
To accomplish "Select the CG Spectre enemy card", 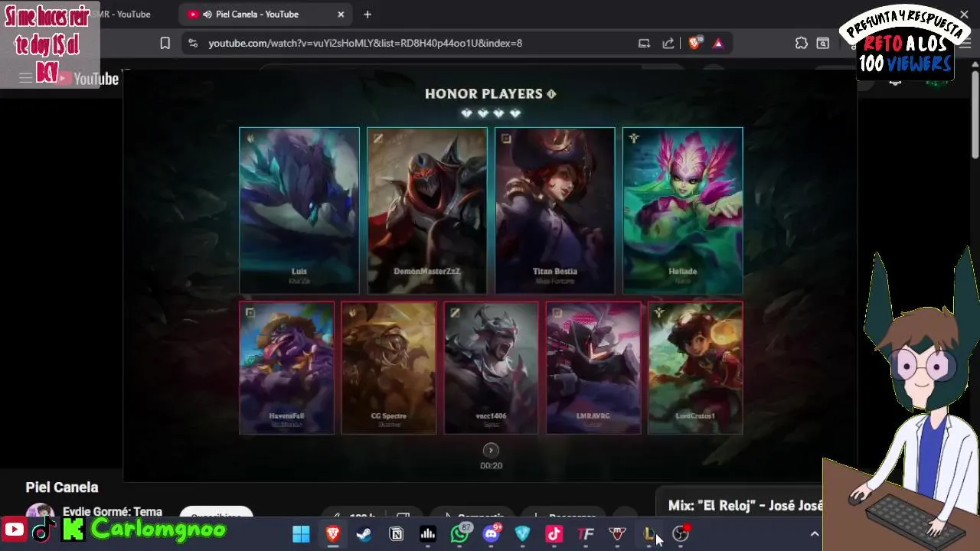I will 389,368.
